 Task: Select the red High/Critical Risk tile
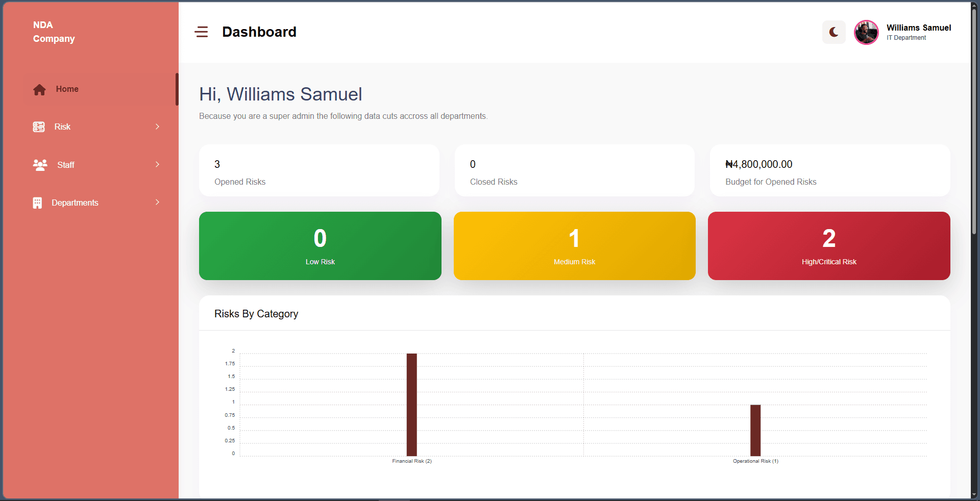point(829,246)
